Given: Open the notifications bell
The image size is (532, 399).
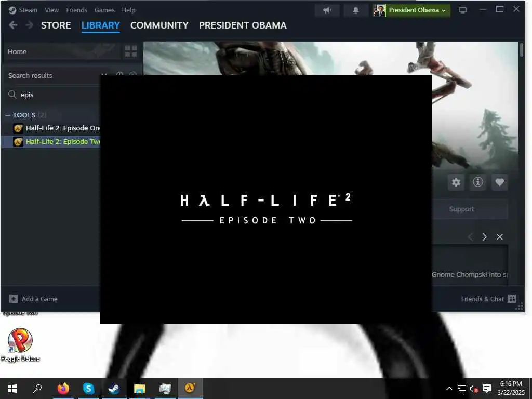Looking at the screenshot, I should [356, 10].
